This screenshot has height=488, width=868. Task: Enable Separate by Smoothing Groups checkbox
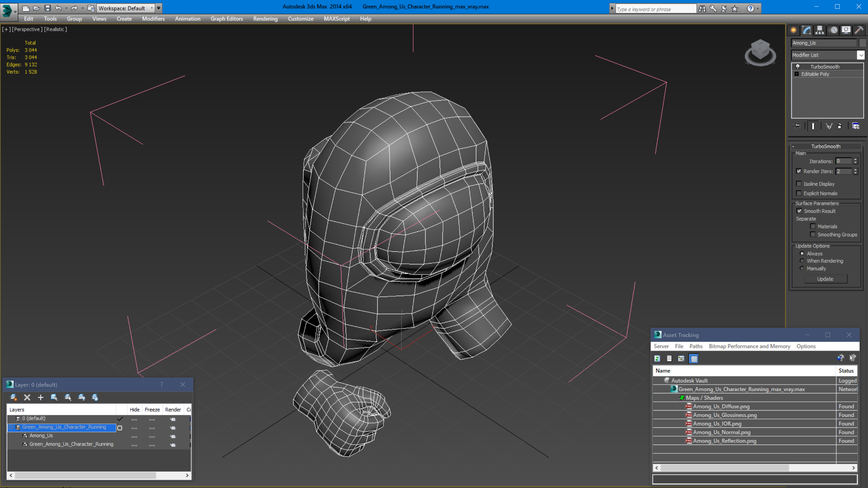click(x=813, y=234)
